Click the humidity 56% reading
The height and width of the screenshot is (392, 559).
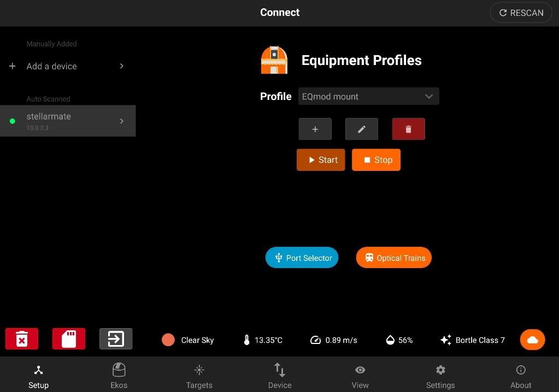point(405,340)
